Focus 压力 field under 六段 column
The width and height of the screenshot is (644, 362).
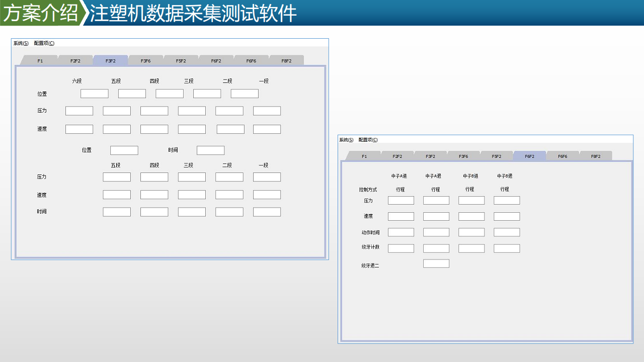[79, 111]
